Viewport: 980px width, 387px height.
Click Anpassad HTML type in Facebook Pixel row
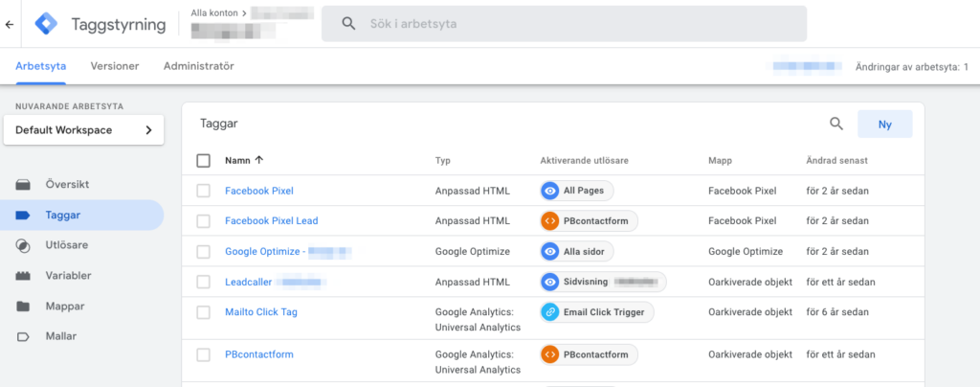[x=473, y=191]
